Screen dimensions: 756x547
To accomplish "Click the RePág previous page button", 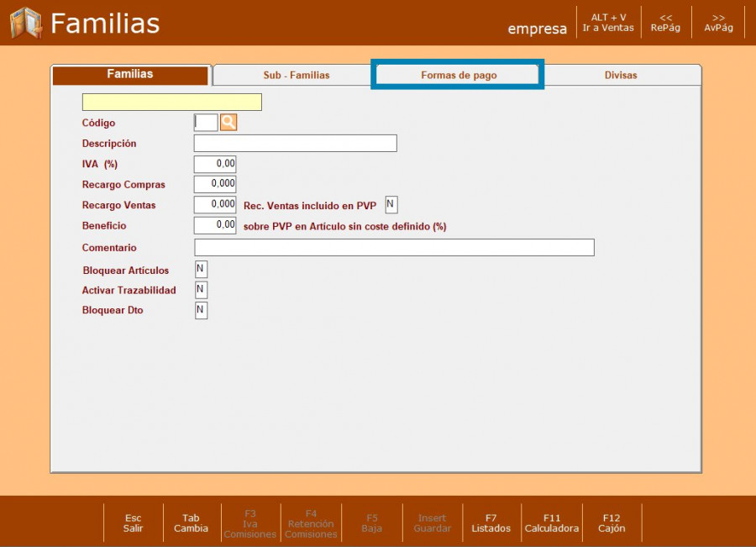I will tap(665, 23).
